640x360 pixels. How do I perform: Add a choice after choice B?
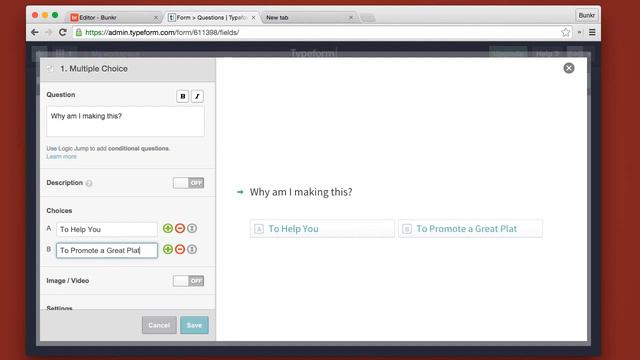(x=168, y=249)
